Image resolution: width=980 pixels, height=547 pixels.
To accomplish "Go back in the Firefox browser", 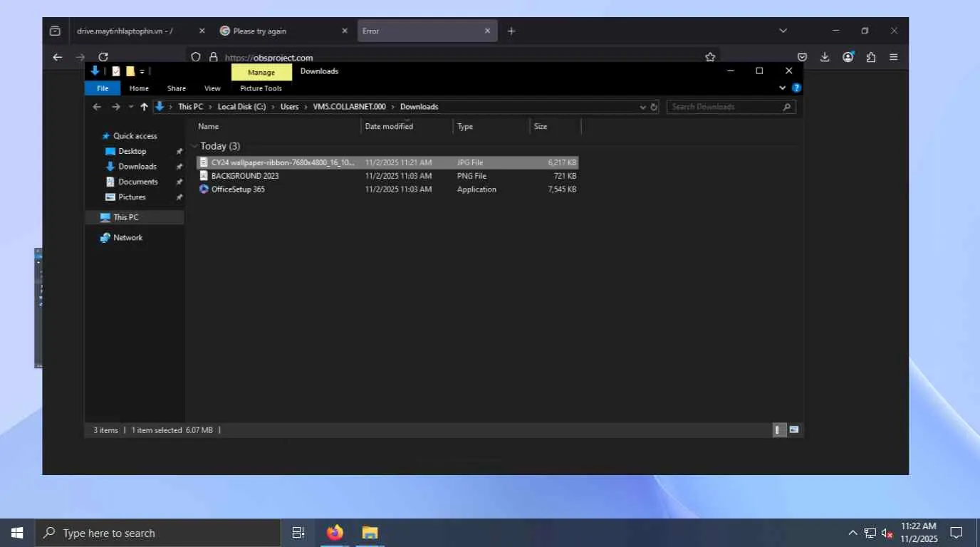I will click(x=58, y=57).
